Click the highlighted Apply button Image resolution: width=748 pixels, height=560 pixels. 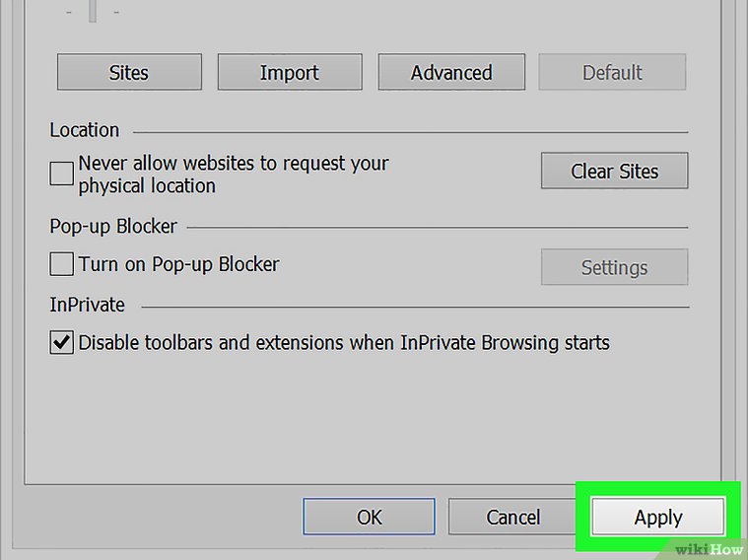click(658, 517)
